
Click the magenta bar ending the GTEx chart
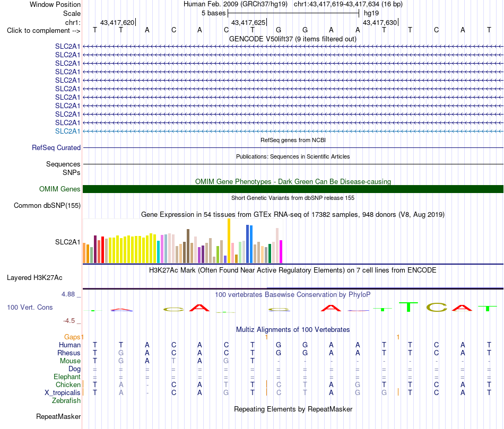[x=281, y=251]
